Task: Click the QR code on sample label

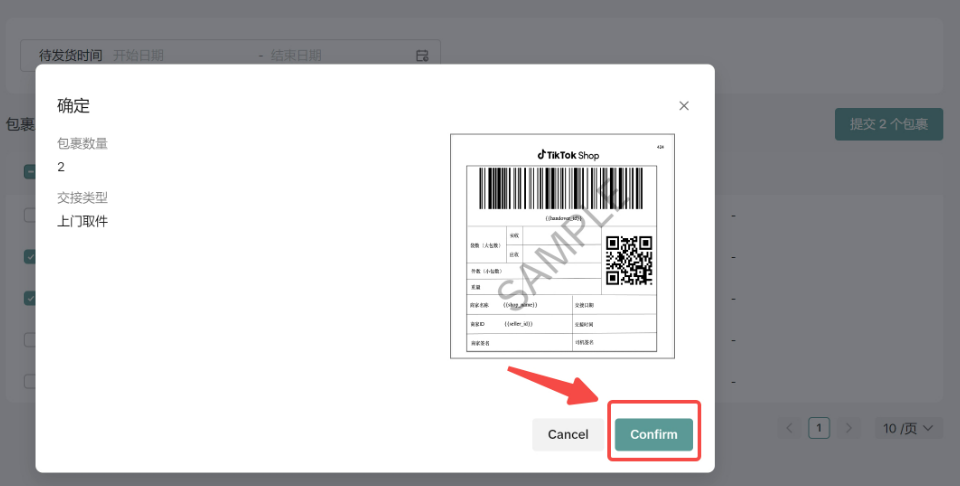Action: point(629,260)
